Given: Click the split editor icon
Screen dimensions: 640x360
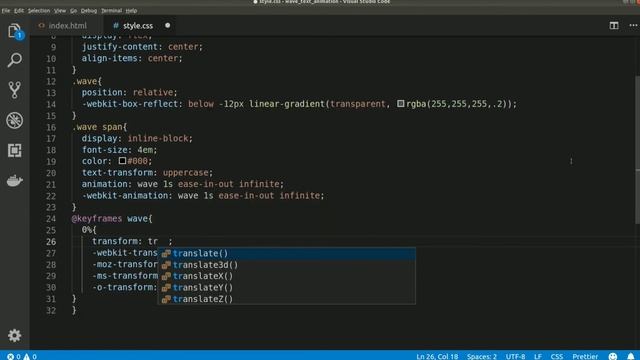Looking at the screenshot, I should point(614,25).
